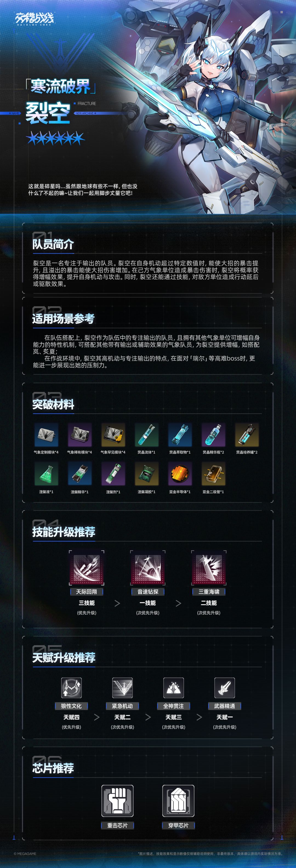Click the 天际回翔 skill icon
296x868 pixels.
click(87, 568)
